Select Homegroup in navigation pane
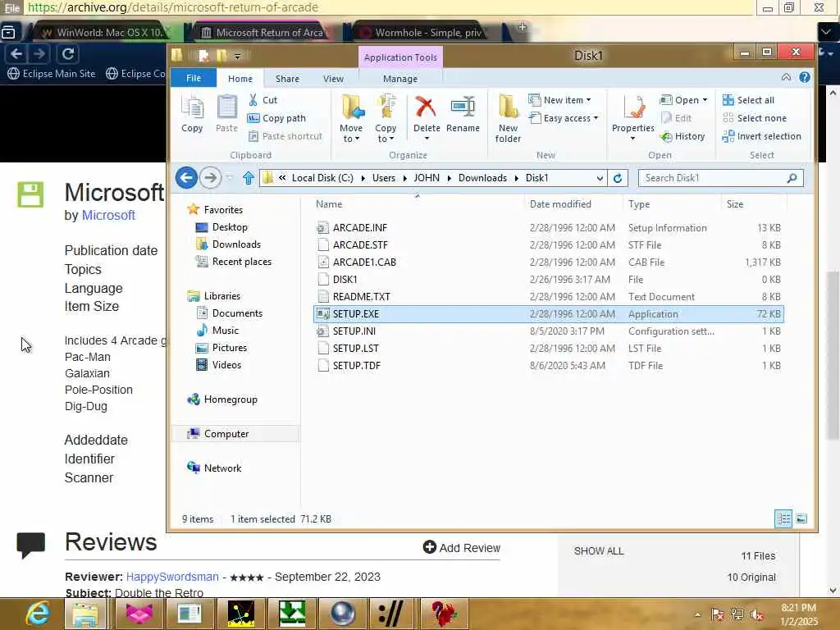Image resolution: width=840 pixels, height=630 pixels. pyautogui.click(x=230, y=399)
